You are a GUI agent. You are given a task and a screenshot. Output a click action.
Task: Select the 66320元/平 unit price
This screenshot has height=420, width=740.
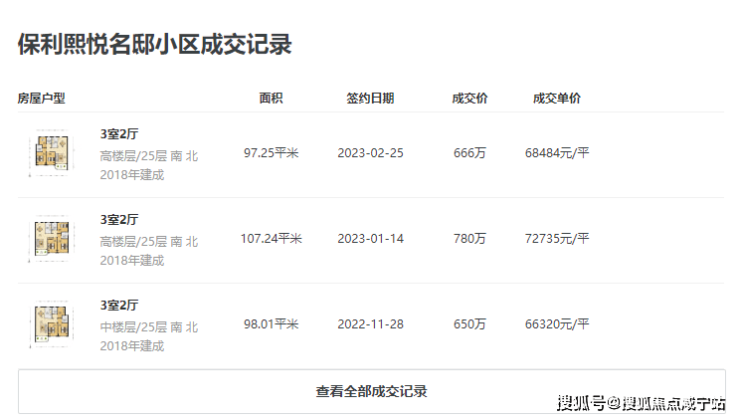pos(557,324)
